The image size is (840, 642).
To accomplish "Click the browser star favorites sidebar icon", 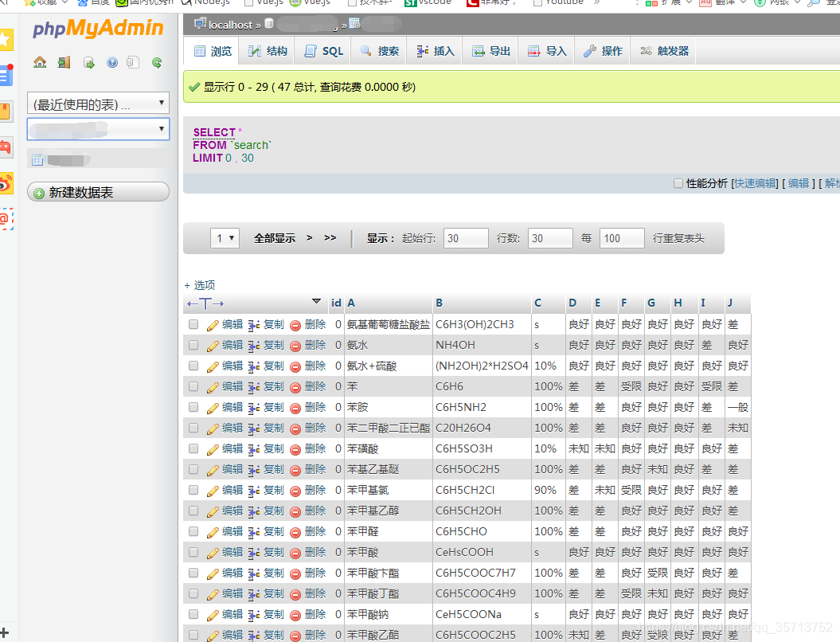I will (6, 40).
